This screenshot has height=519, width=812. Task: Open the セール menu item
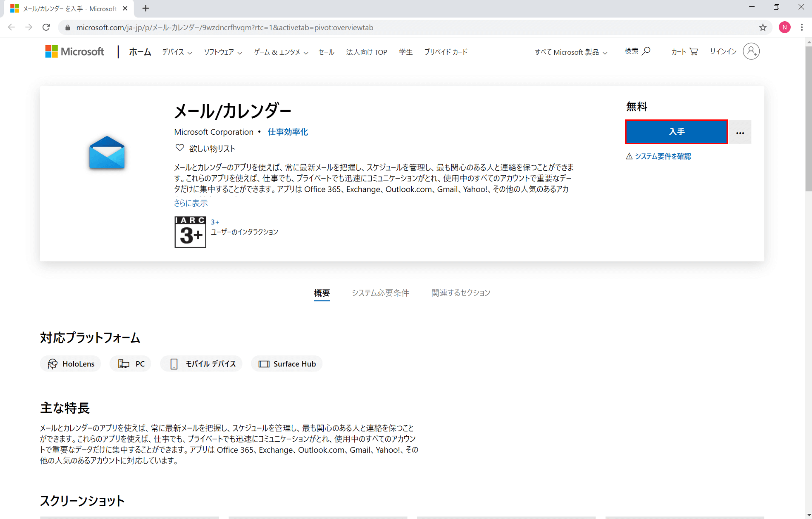326,52
